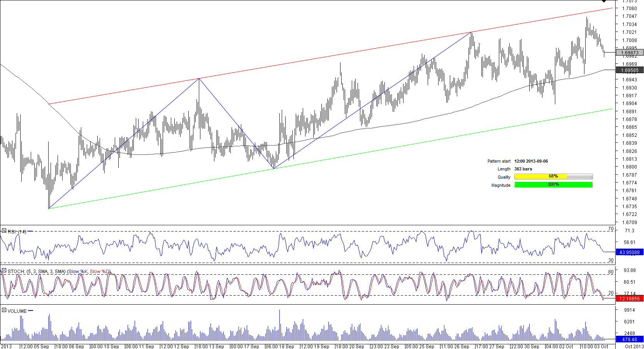
Task: Click the Slow %D legend label
Action: pyautogui.click(x=100, y=272)
